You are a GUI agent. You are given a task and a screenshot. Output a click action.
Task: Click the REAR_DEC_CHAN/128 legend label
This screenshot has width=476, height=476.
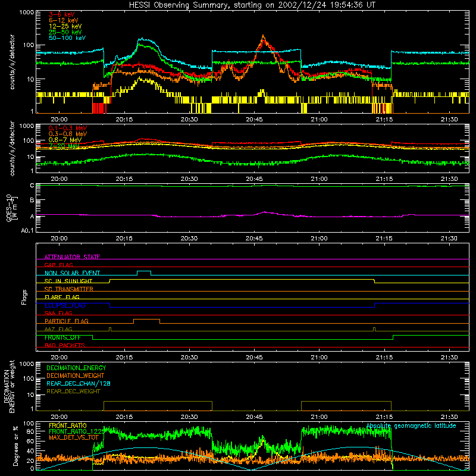(79, 383)
